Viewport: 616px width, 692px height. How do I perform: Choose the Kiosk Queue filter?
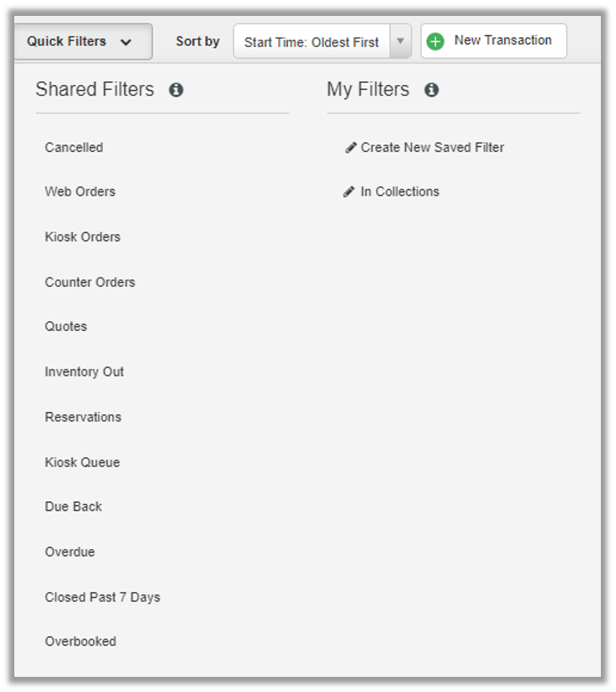pos(82,462)
